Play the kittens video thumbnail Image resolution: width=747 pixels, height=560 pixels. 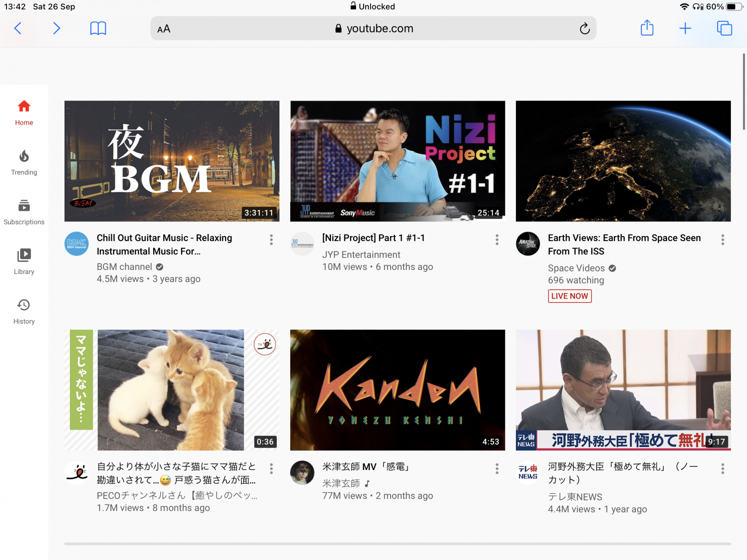pyautogui.click(x=172, y=390)
